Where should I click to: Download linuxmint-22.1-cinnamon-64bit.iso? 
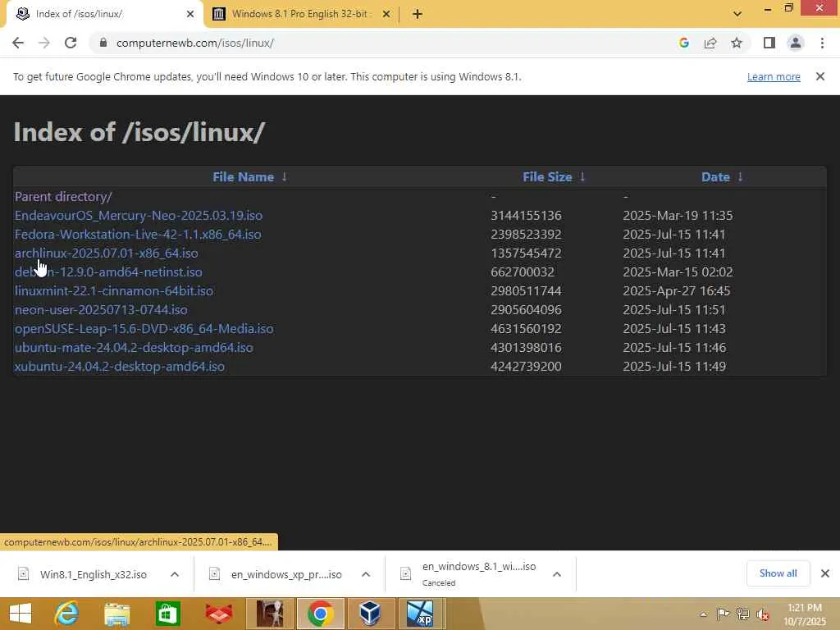(x=113, y=291)
